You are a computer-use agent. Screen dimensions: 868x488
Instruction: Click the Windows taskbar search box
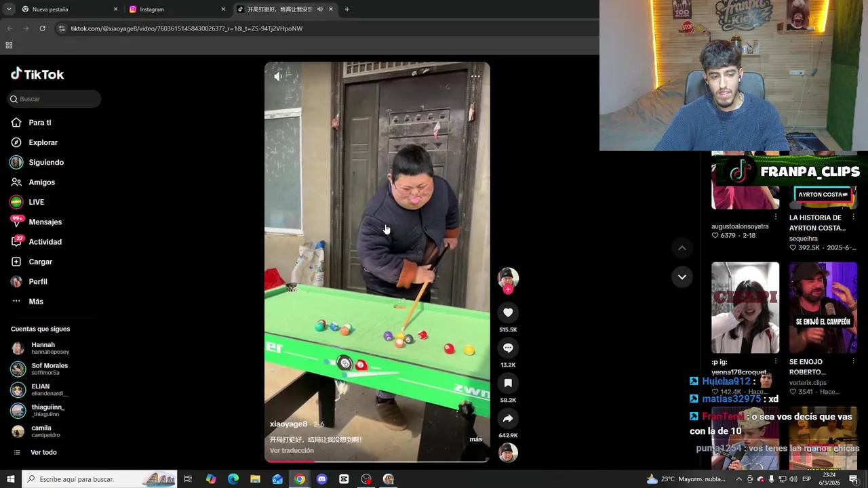click(x=99, y=479)
